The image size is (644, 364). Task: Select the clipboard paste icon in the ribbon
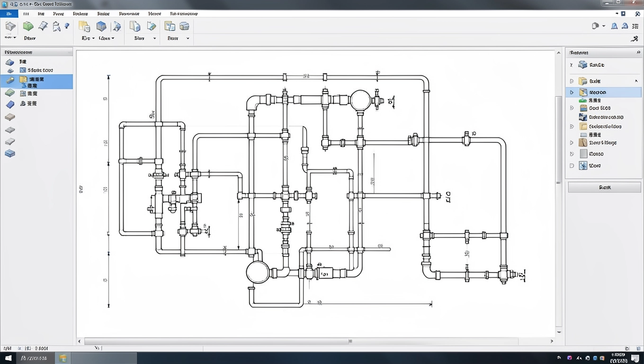pos(85,26)
